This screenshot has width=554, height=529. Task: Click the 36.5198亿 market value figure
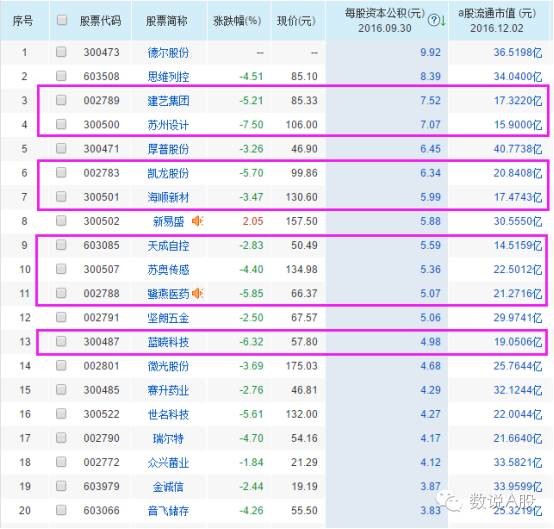pos(518,53)
